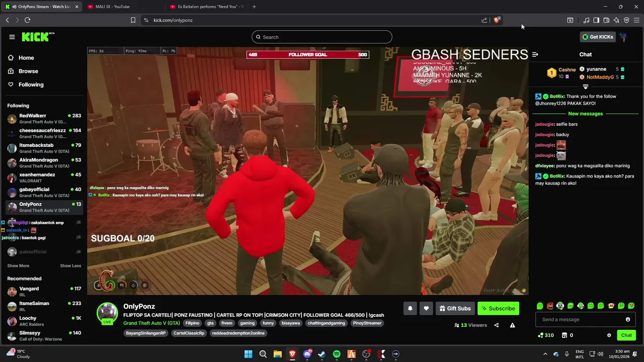Click the heart follow icon next to Gift Subs
This screenshot has width=644, height=362.
[x=426, y=308]
